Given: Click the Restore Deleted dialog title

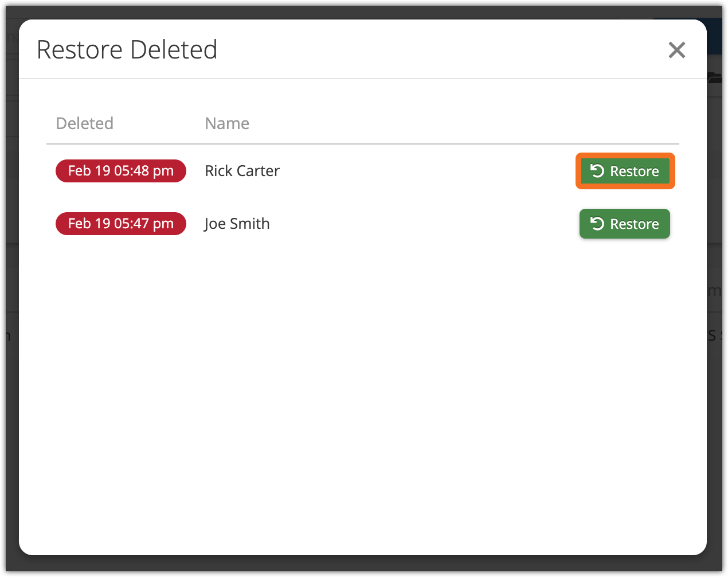Looking at the screenshot, I should pyautogui.click(x=127, y=50).
